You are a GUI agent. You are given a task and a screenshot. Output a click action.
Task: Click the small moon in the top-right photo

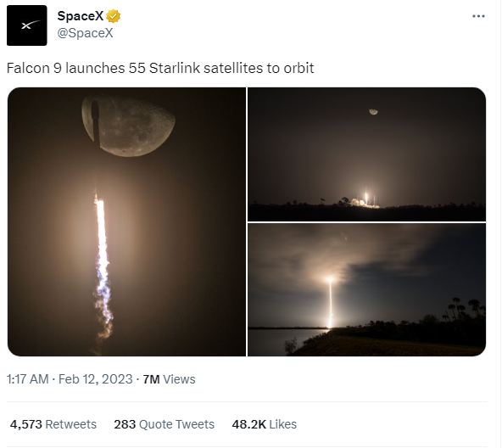(373, 111)
